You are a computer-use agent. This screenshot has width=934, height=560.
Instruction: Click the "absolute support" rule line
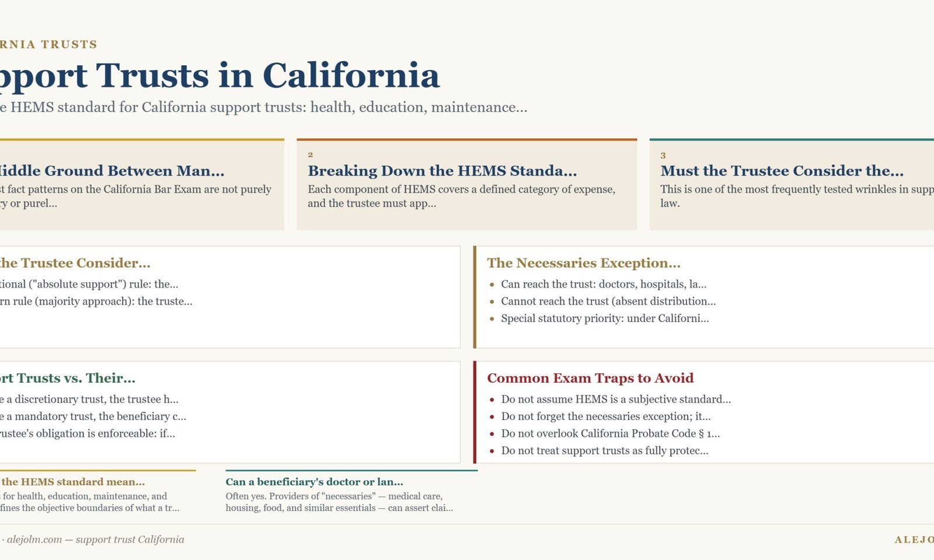point(89,284)
